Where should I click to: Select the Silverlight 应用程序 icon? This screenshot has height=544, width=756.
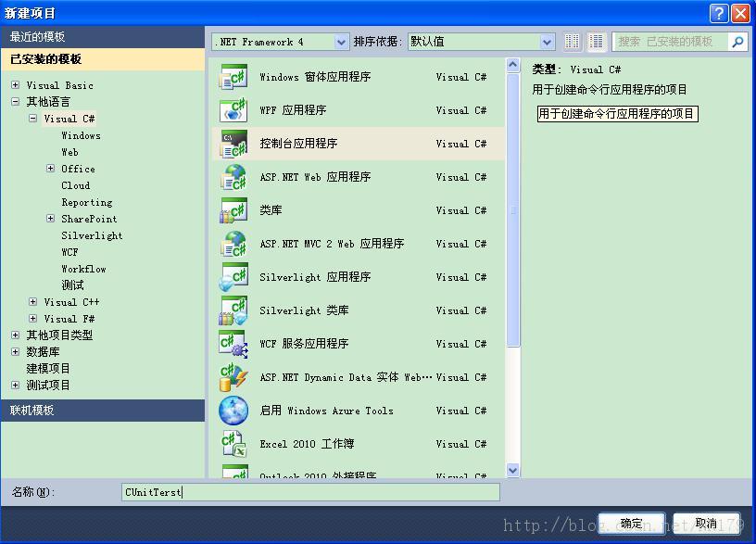(233, 277)
